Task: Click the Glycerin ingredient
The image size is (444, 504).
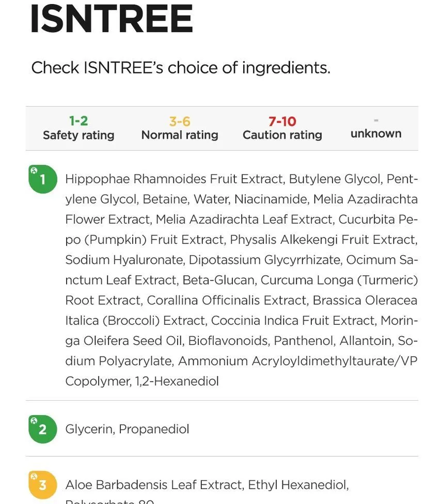Action: [x=89, y=430]
